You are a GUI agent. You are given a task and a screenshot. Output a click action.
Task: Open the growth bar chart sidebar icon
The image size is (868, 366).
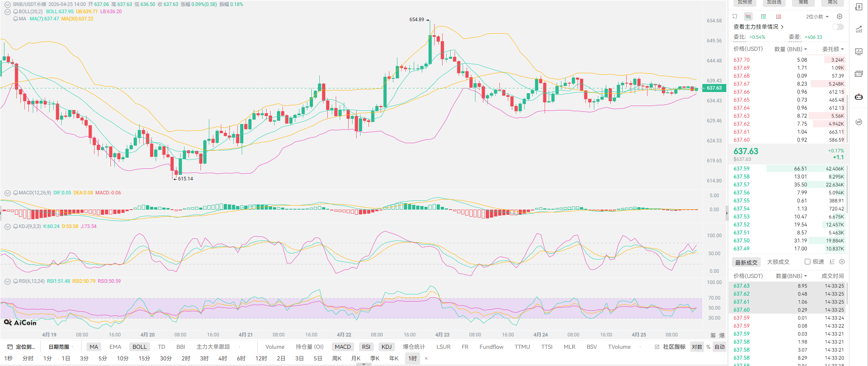click(x=859, y=29)
